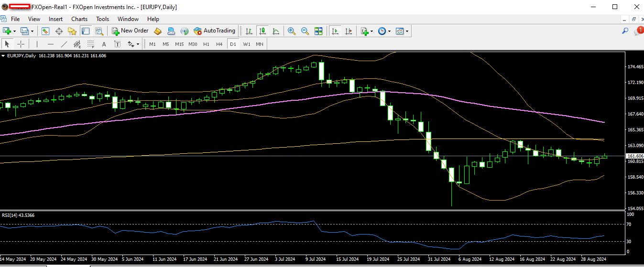Zoom in on the chart
The height and width of the screenshot is (267, 644).
[291, 31]
